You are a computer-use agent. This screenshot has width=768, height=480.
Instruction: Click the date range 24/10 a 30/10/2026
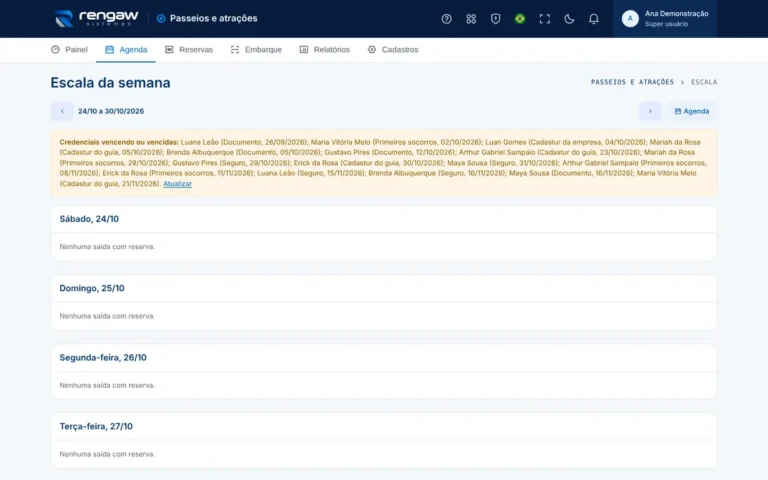111,111
